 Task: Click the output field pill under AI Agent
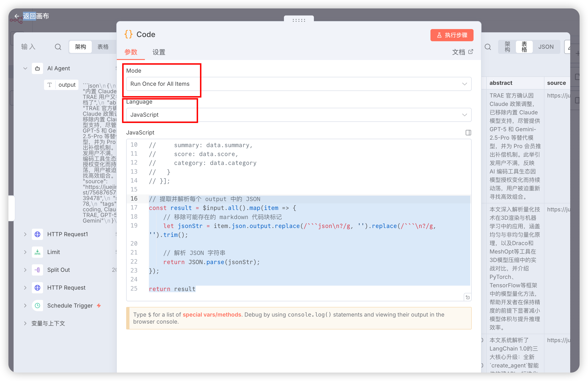coord(62,85)
